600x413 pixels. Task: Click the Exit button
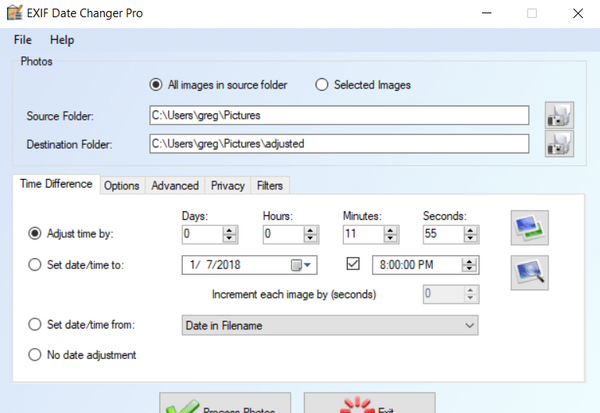(370, 403)
